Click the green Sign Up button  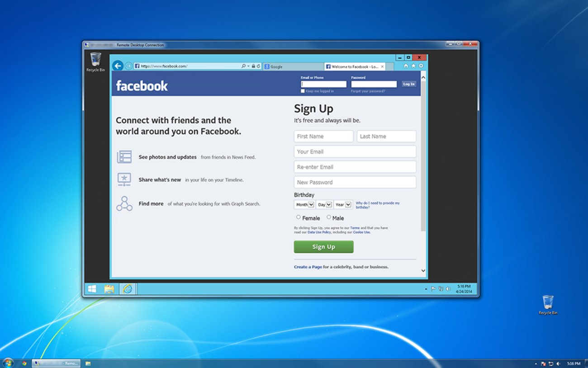pyautogui.click(x=323, y=247)
